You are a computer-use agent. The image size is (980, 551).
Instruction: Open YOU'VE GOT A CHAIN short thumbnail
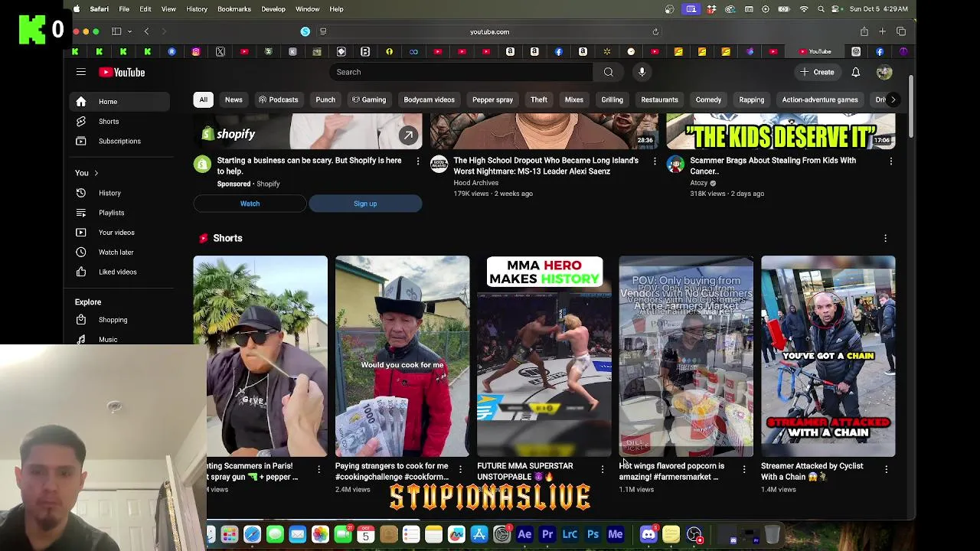[x=828, y=357]
